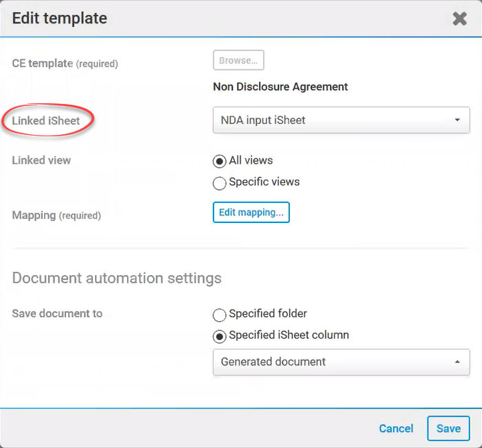Viewport: 482px width, 448px height.
Task: Close the Edit template dialog
Action: tap(459, 19)
